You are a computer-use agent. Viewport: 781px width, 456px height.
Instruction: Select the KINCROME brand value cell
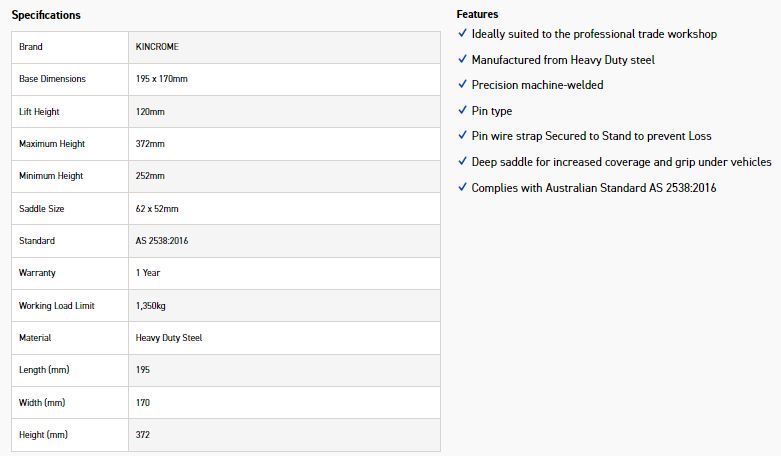157,47
